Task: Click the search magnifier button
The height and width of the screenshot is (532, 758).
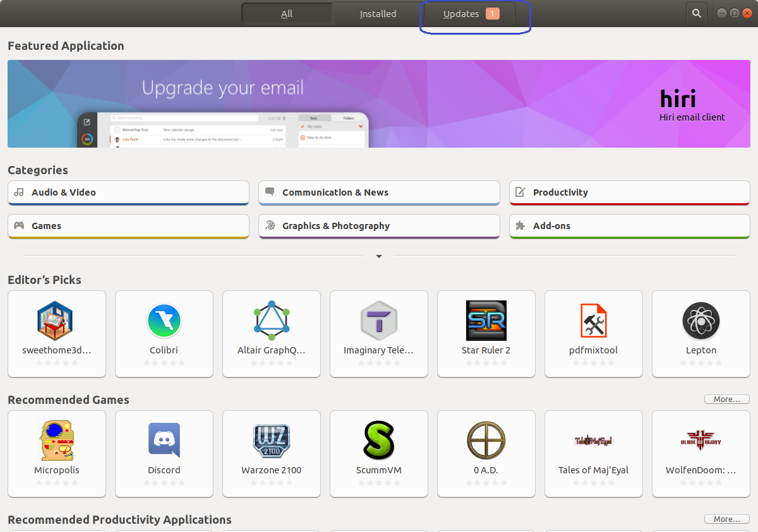Action: pos(696,13)
